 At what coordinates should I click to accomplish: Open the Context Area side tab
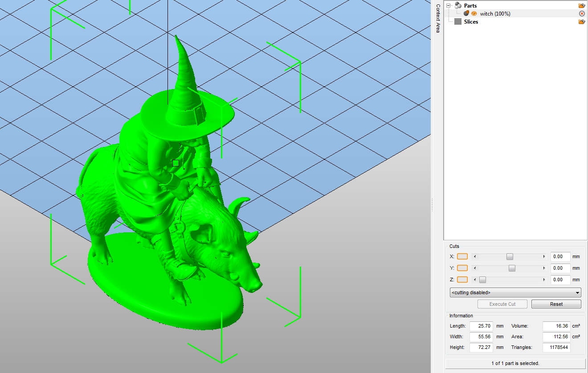tap(437, 18)
